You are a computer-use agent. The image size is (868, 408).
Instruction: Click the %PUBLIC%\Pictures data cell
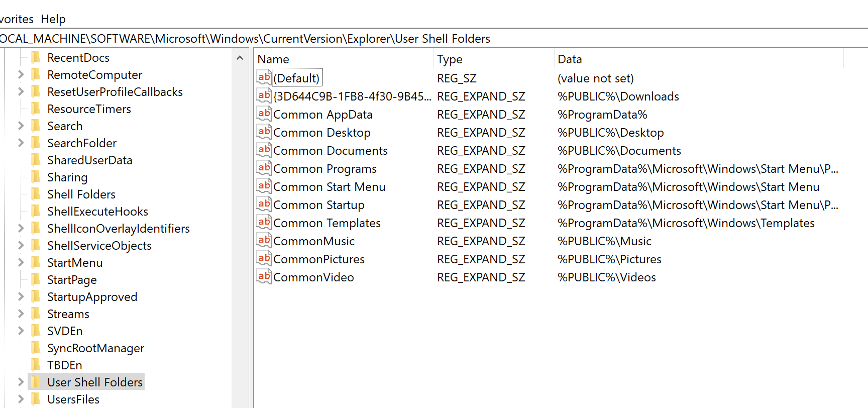pos(609,259)
